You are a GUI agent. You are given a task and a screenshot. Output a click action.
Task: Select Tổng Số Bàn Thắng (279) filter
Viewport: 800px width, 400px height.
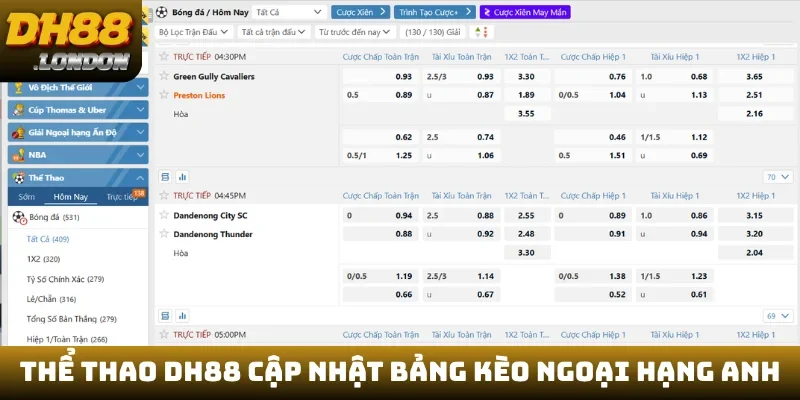click(71, 319)
